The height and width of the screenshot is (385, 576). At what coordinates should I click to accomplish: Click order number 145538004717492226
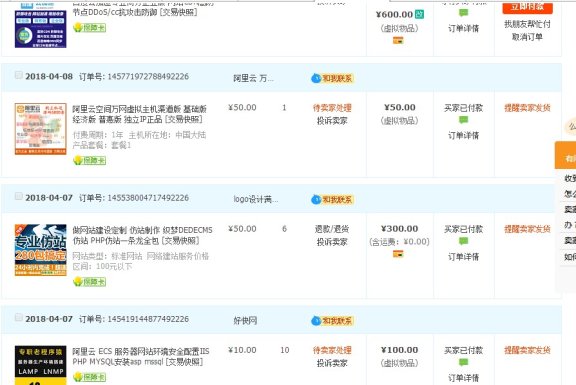coord(148,198)
